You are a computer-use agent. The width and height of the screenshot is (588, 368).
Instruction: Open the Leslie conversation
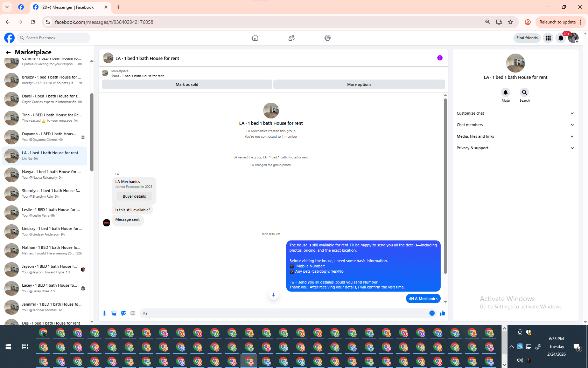pyautogui.click(x=45, y=213)
